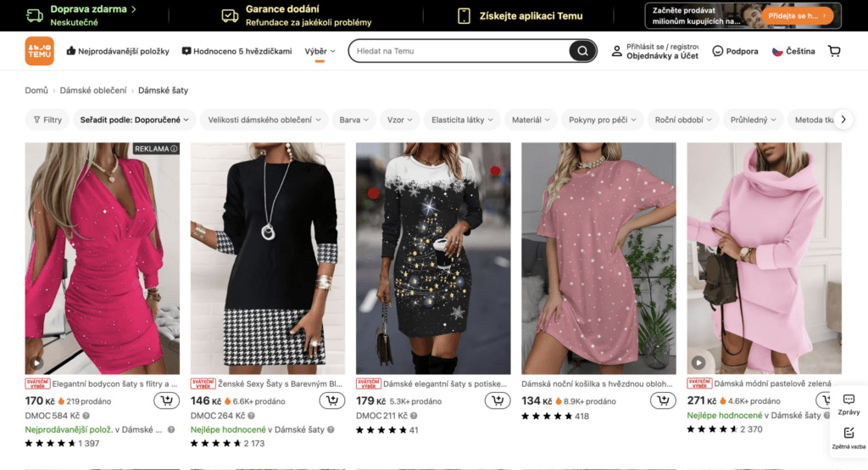
Task: Click the Temu logo icon
Action: coord(39,51)
